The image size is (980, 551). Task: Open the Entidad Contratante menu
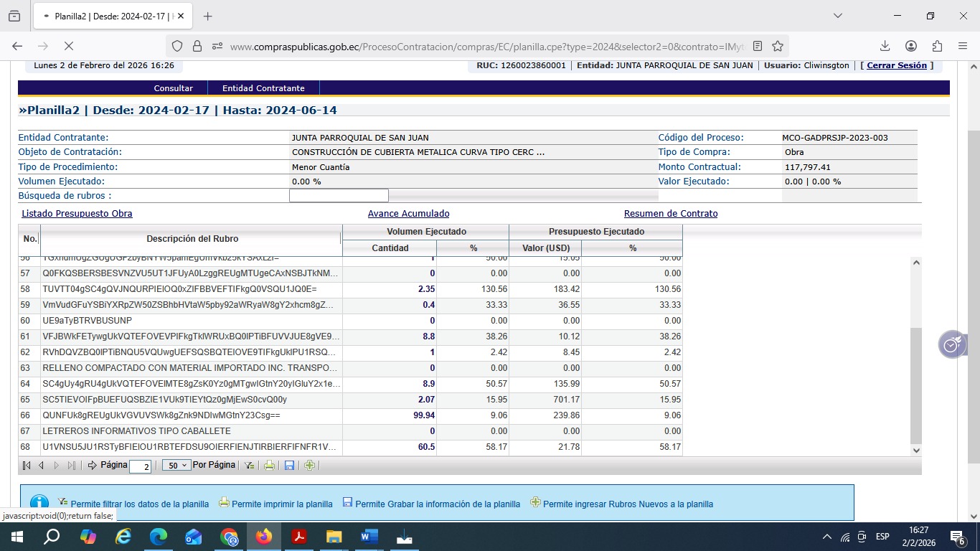263,88
